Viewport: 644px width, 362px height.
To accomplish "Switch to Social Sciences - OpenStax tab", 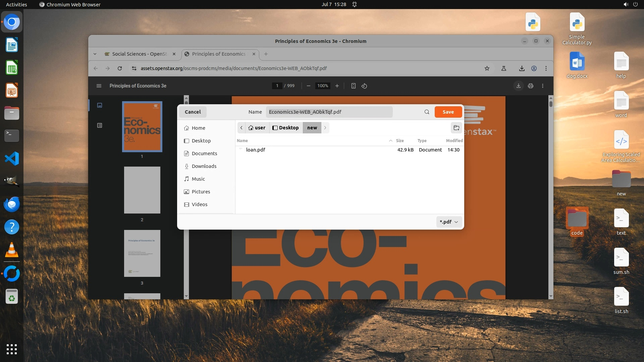I will [x=139, y=54].
